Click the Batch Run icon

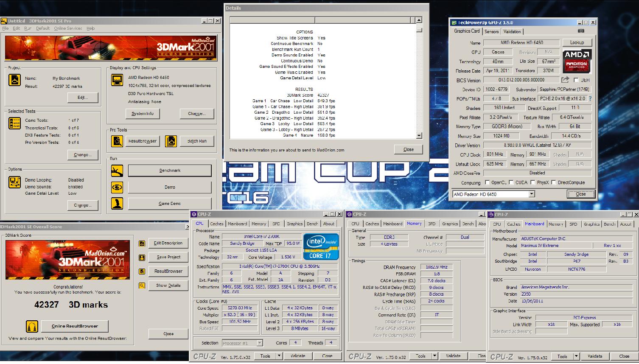(171, 141)
